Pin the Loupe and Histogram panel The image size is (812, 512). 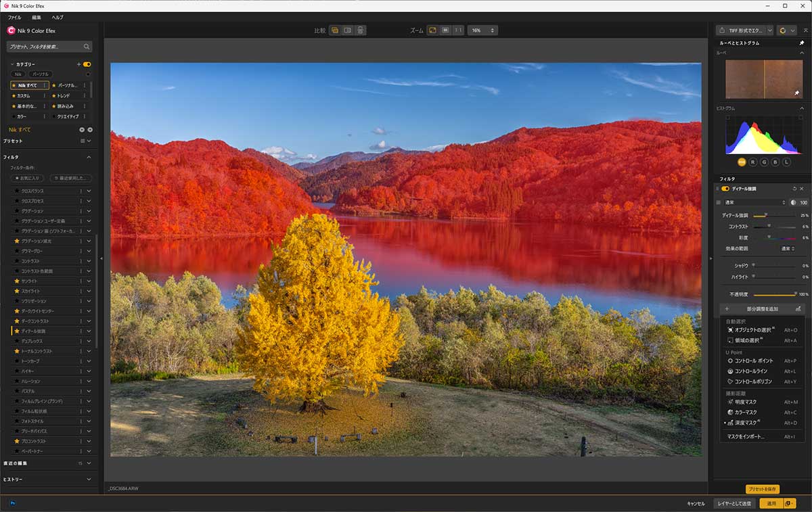[x=802, y=43]
